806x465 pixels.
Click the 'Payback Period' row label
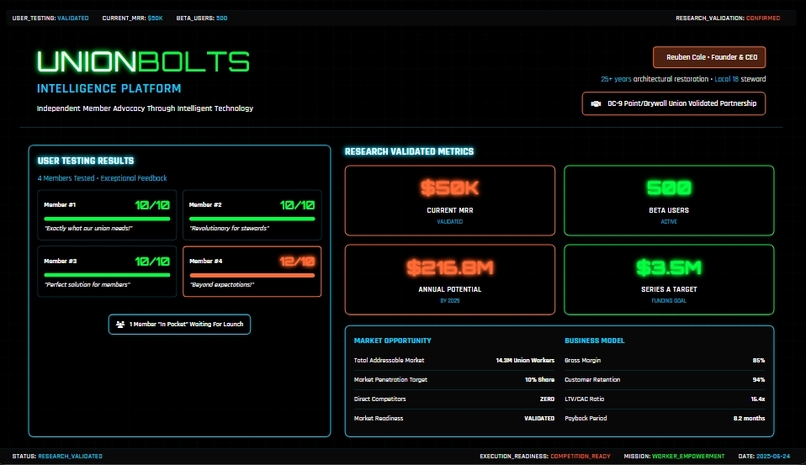point(585,418)
